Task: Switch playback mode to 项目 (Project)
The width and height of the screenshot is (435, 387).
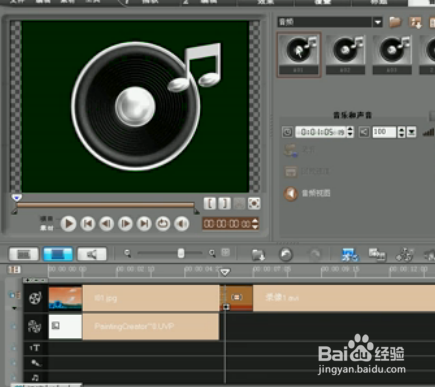Action: pos(47,219)
